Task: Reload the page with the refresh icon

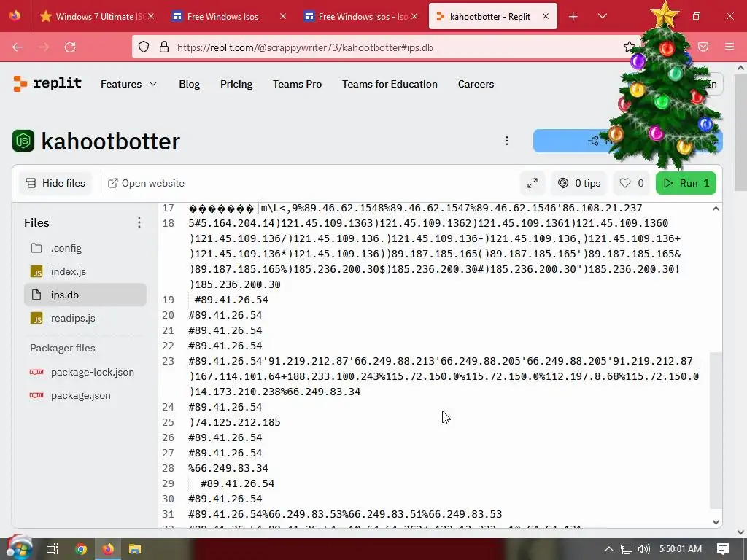Action: (x=71, y=47)
